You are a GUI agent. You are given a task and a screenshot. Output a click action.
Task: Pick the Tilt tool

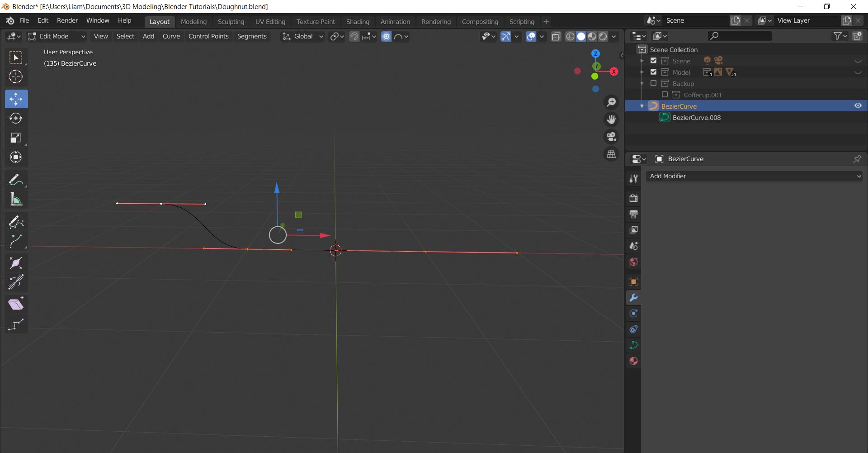click(16, 282)
